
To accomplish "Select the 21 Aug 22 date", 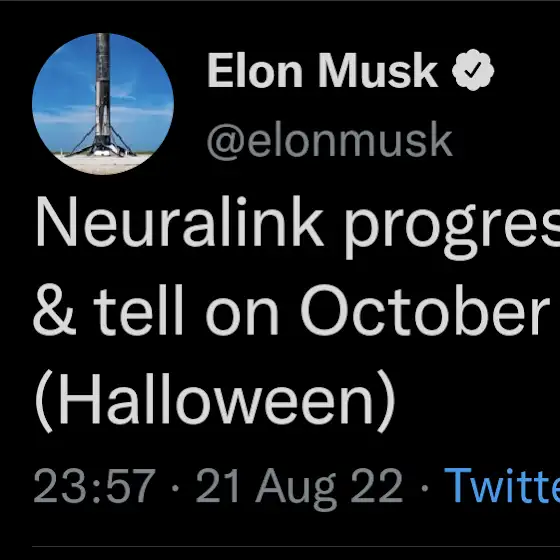I will click(x=299, y=488).
